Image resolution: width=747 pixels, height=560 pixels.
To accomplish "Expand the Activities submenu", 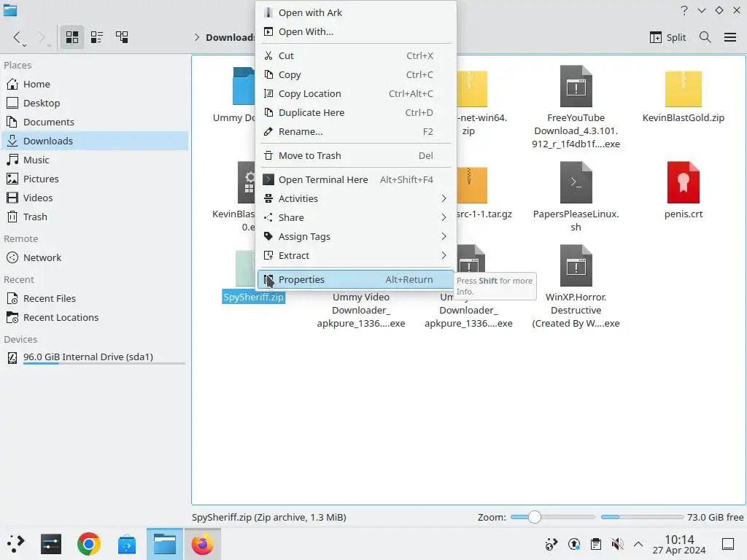I will click(x=355, y=198).
